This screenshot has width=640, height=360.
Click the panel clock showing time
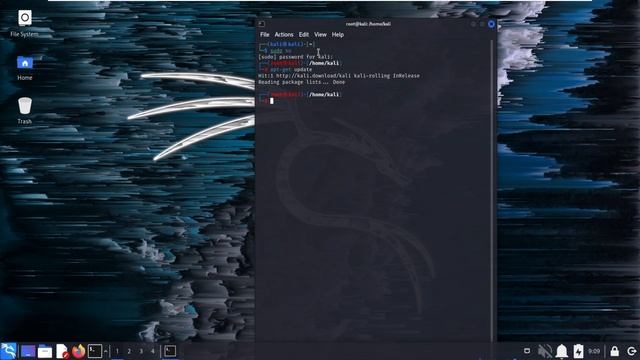tap(594, 351)
